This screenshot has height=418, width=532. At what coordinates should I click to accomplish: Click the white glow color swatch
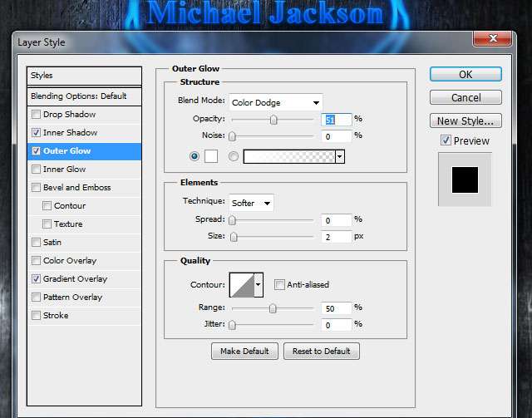pyautogui.click(x=211, y=156)
